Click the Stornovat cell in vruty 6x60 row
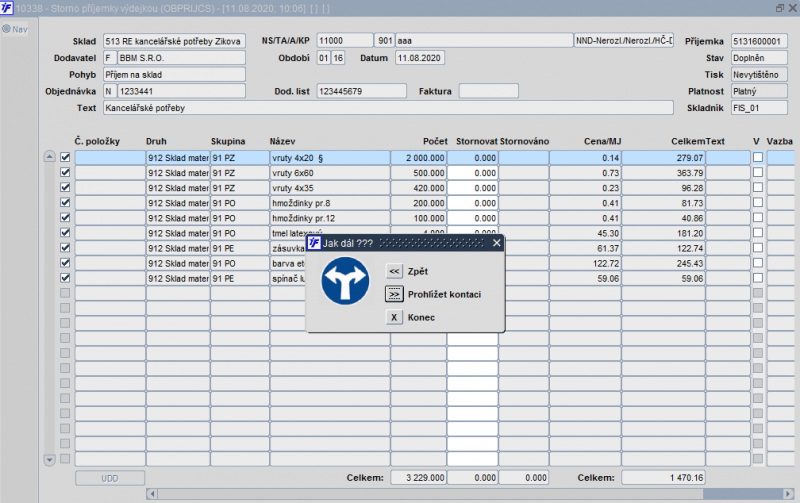The width and height of the screenshot is (800, 503). (472, 173)
